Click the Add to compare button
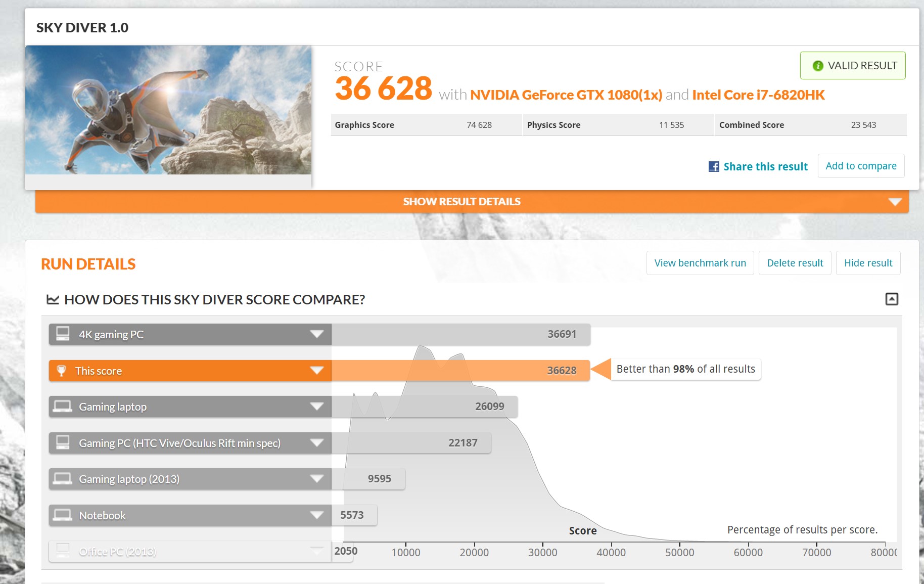The width and height of the screenshot is (924, 584). point(861,166)
